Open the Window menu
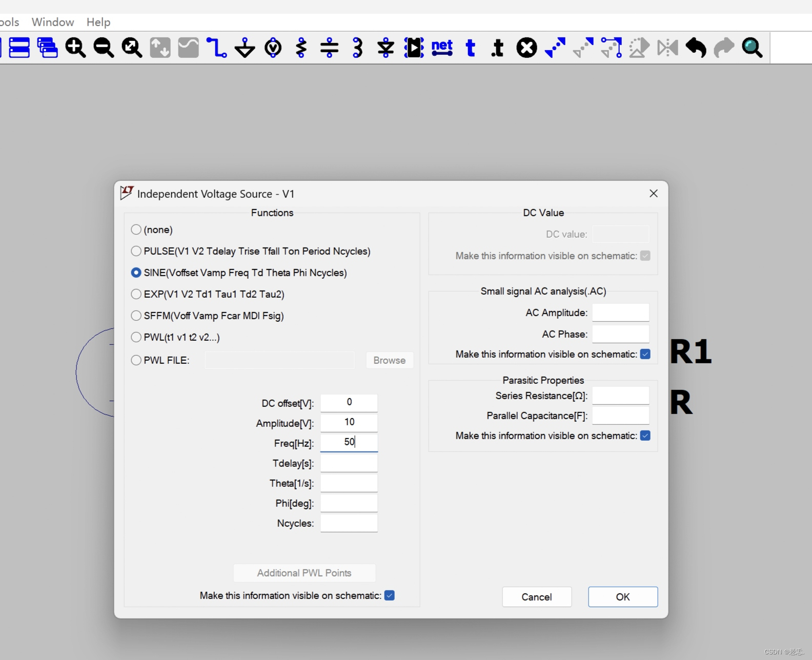Screen dimensions: 812x660 point(53,22)
